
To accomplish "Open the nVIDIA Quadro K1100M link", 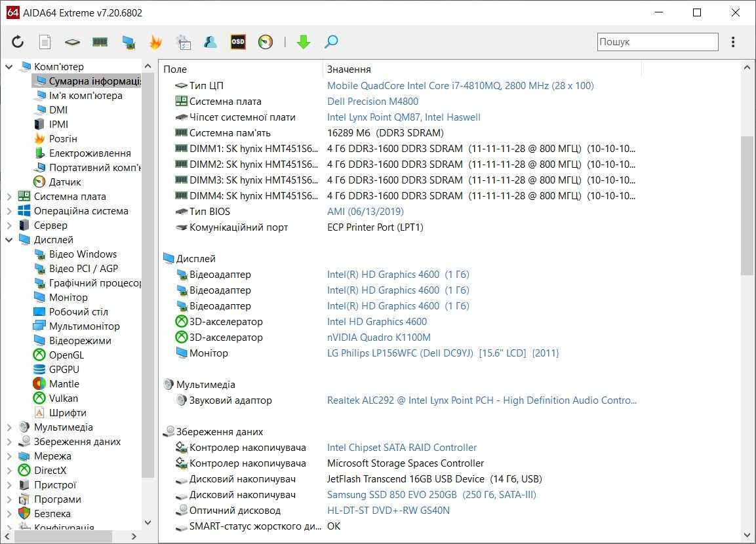I will point(379,338).
